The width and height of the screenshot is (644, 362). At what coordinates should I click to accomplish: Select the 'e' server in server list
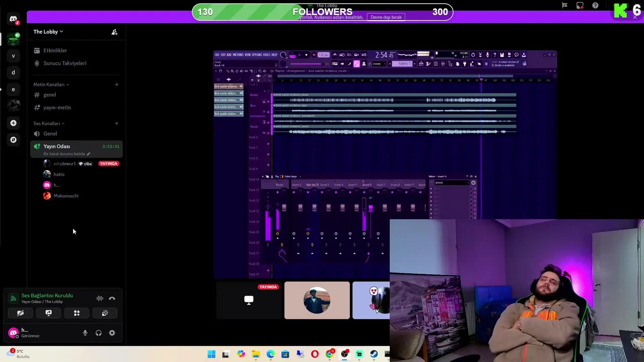[14, 89]
